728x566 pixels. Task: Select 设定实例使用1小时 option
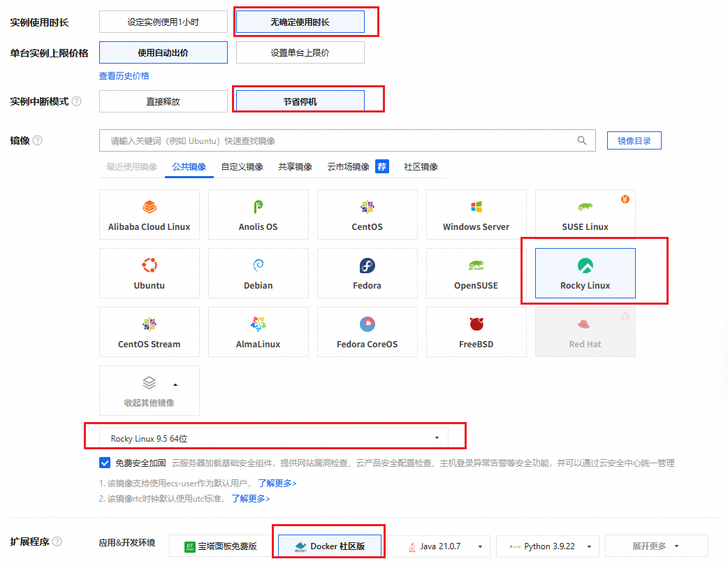click(163, 22)
